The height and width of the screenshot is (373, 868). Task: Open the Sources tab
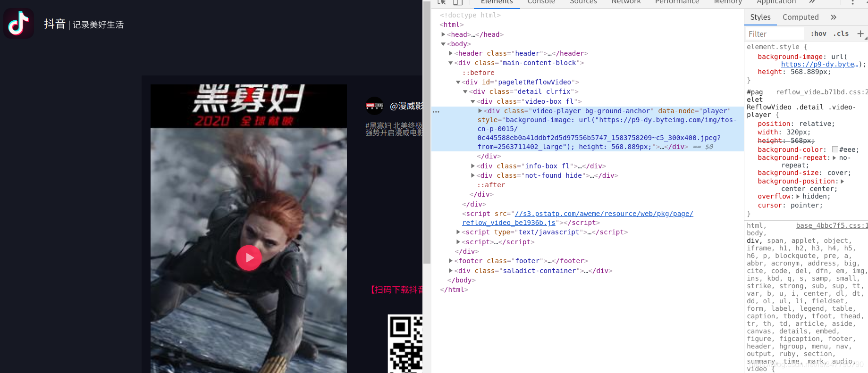click(x=583, y=2)
